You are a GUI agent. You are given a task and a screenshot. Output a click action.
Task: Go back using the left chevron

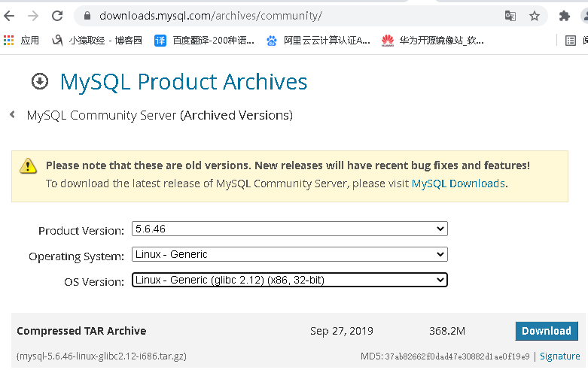click(12, 115)
